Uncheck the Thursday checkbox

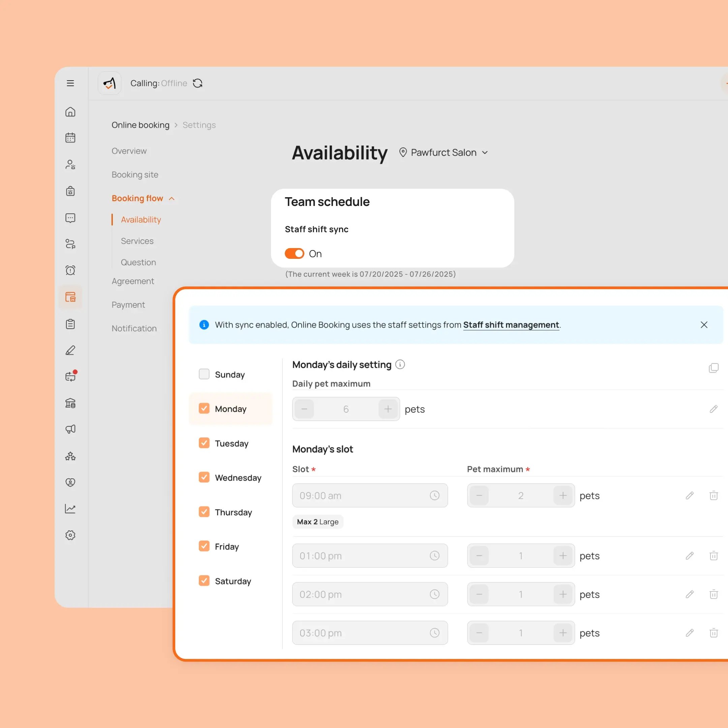[x=204, y=512]
